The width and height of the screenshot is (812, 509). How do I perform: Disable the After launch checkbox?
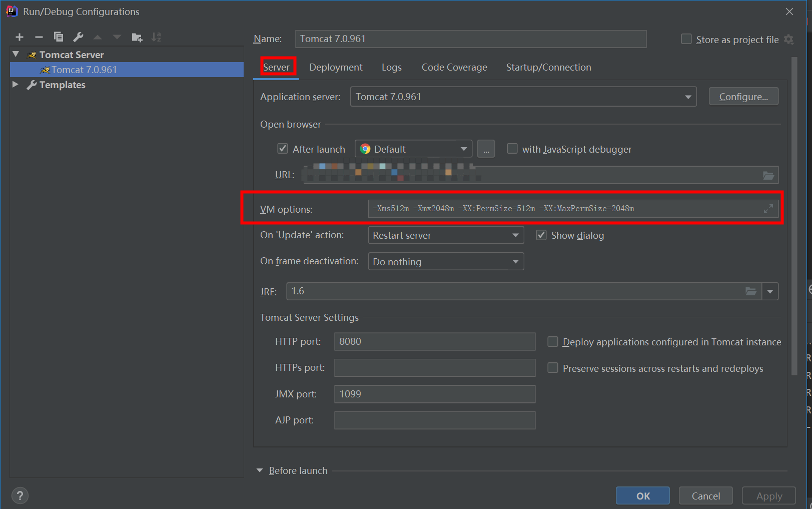point(283,148)
